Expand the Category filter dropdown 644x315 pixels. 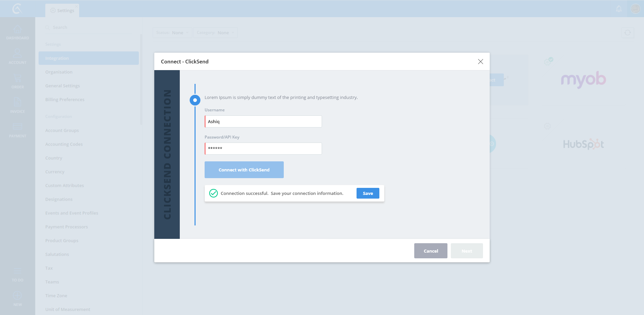[215, 33]
